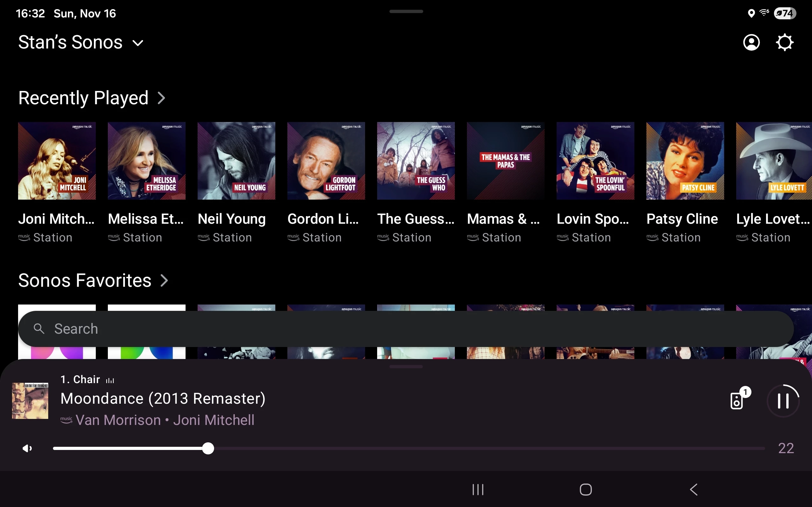812x507 pixels.
Task: Tap the Search input field
Action: [x=403, y=329]
